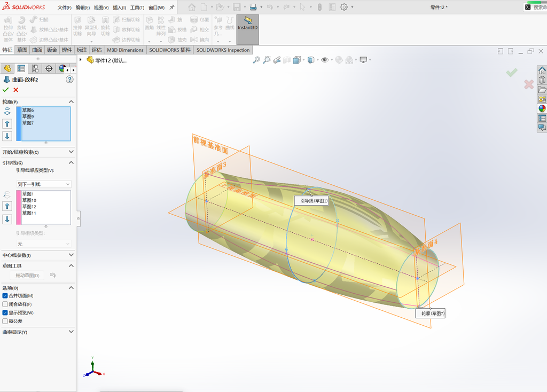The width and height of the screenshot is (547, 392).
Task: Open DisplayManager color ball tab
Action: (62, 68)
